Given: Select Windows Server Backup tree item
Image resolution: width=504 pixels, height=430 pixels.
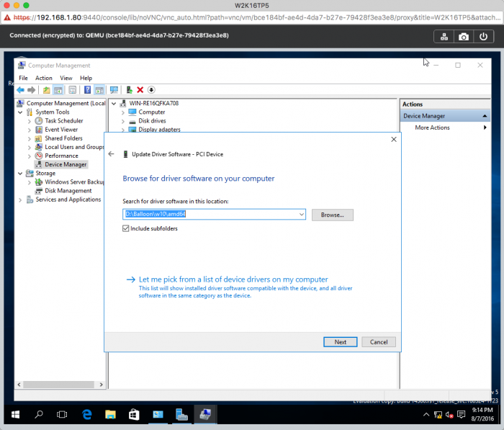Looking at the screenshot, I should click(x=75, y=182).
